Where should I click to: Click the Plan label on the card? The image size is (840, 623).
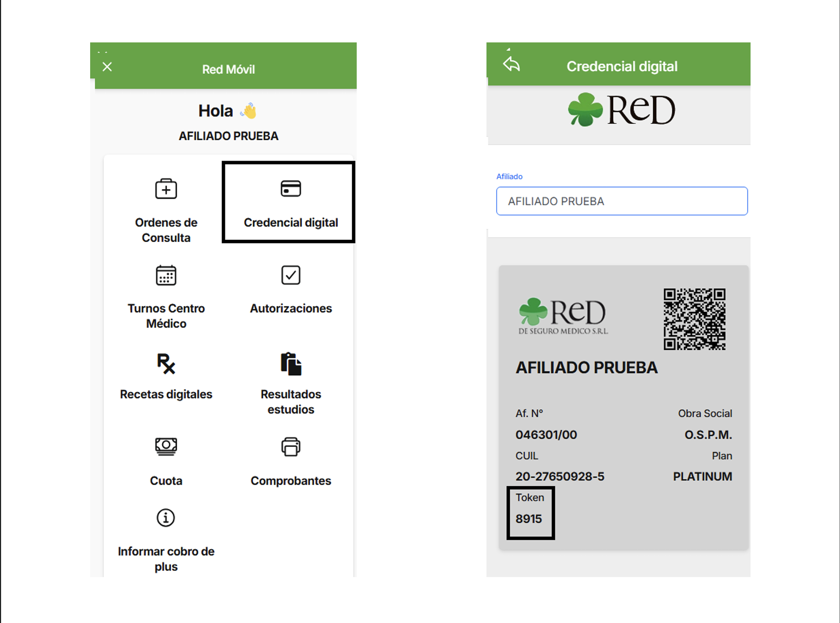[722, 456]
